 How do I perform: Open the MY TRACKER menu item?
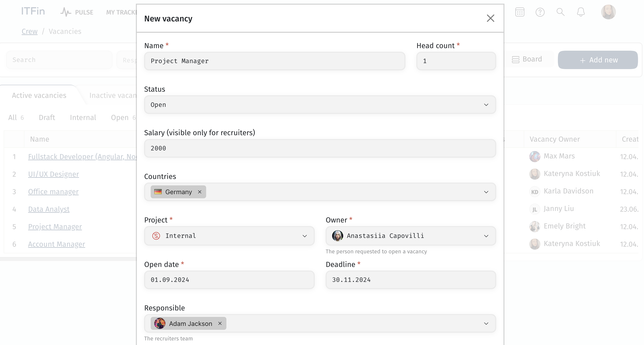tap(122, 12)
